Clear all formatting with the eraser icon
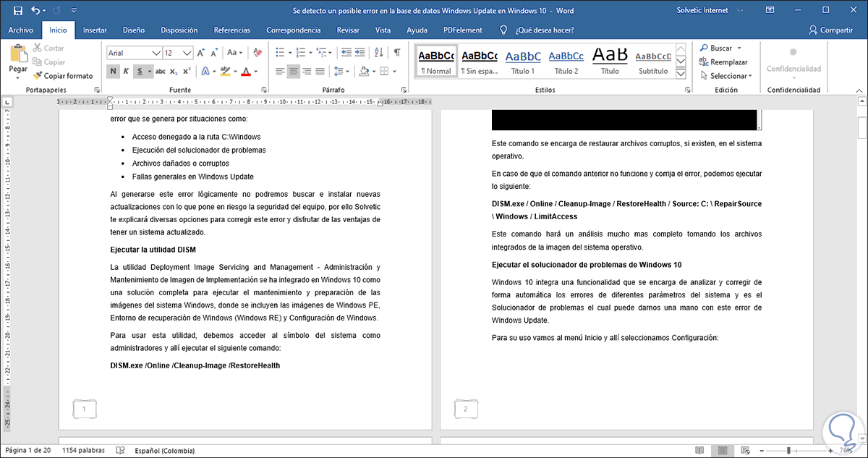This screenshot has width=868, height=458. point(259,53)
